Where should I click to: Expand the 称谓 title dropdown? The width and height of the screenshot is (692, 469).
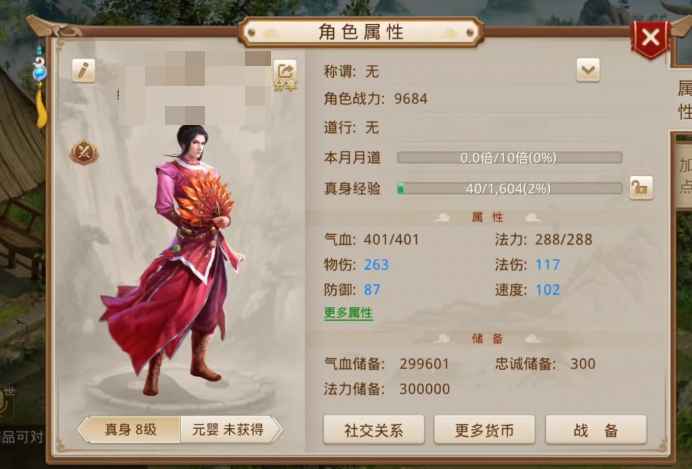[588, 70]
